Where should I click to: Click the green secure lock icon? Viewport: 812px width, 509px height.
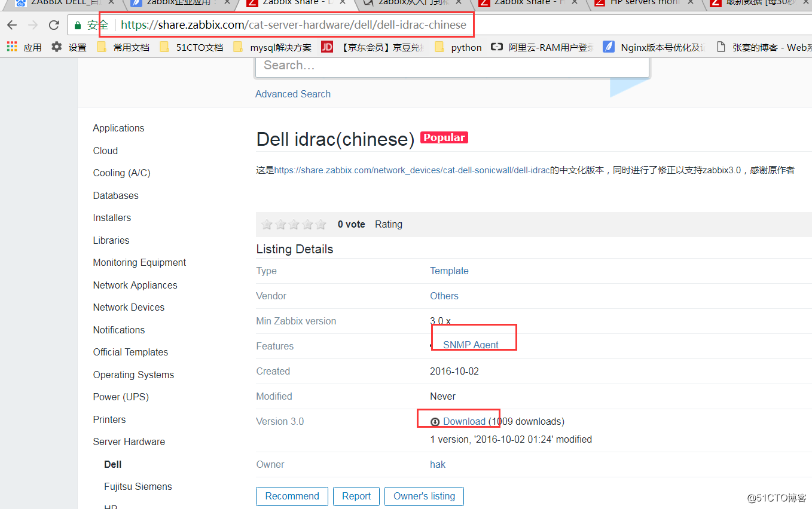(78, 26)
